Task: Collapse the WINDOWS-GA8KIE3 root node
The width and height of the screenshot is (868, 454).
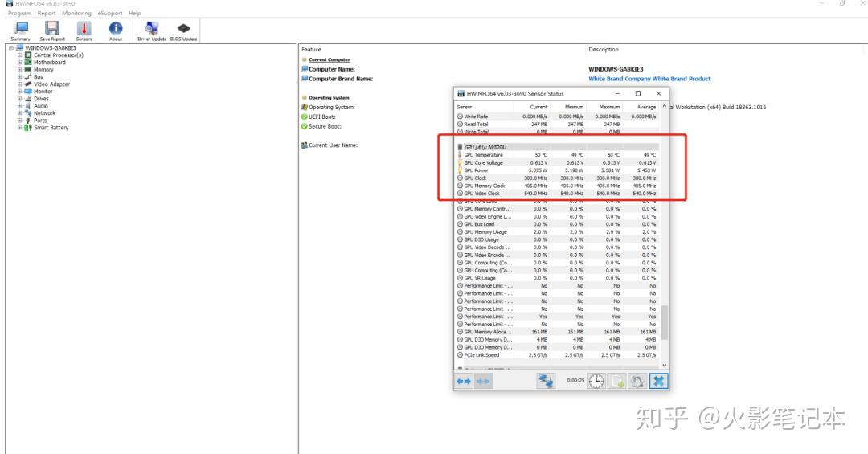Action: 10,48
